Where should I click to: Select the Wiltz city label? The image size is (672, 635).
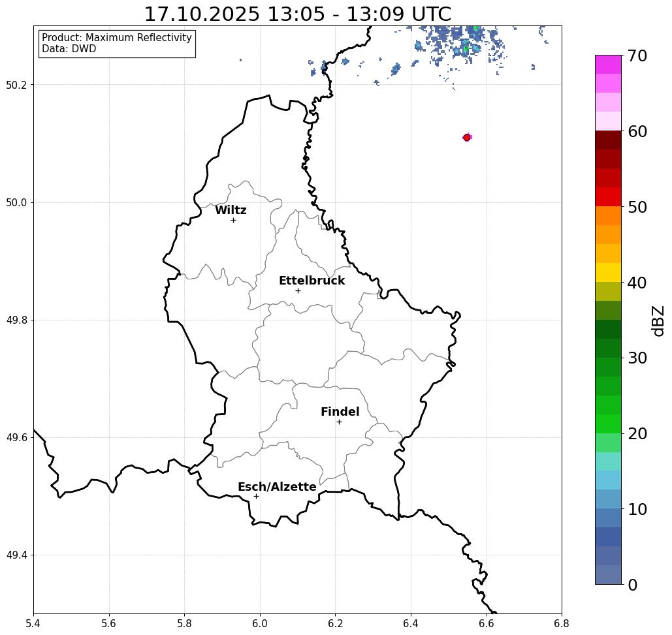[231, 210]
